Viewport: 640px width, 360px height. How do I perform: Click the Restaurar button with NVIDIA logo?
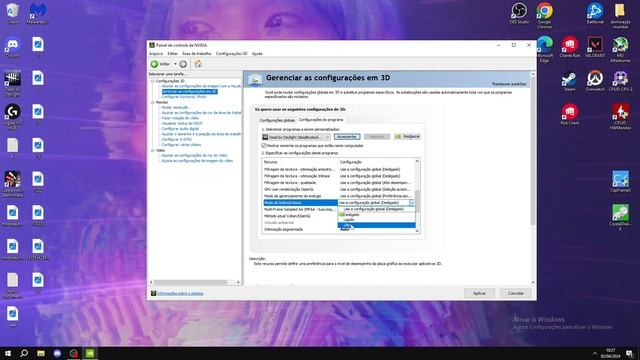coord(407,137)
